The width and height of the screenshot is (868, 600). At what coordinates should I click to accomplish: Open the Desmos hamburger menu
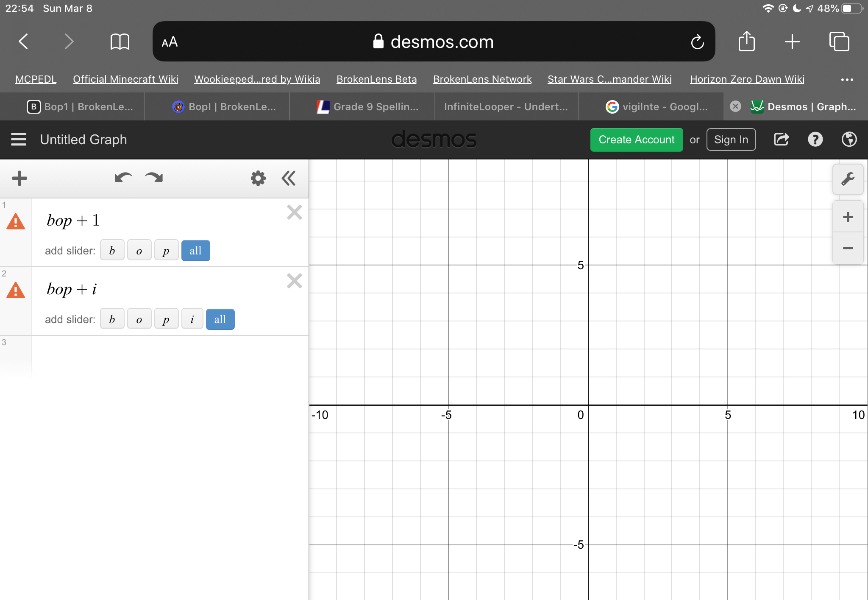click(19, 140)
